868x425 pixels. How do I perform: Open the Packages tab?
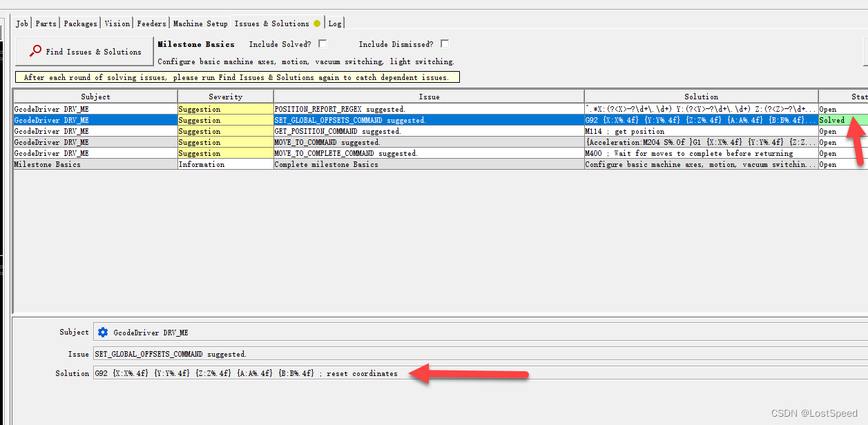click(79, 23)
